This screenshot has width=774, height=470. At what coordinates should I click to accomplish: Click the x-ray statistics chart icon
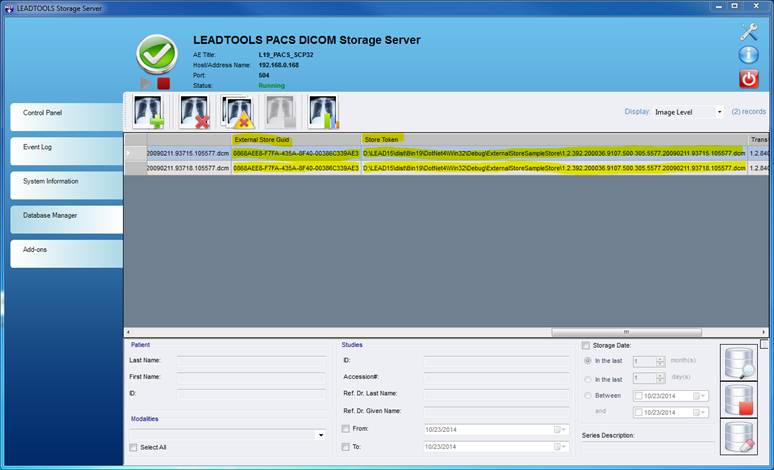(x=324, y=112)
